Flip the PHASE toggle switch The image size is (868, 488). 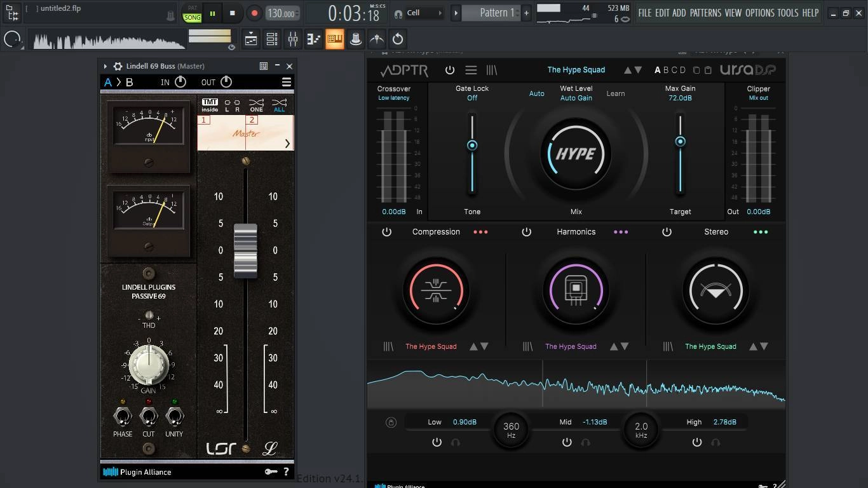pos(123,417)
